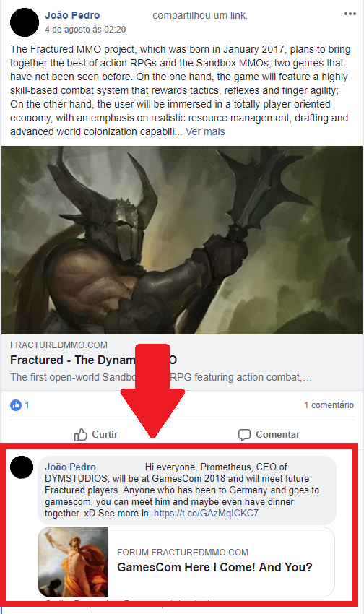The height and width of the screenshot is (614, 364).
Task: Open the Prometheus painting thumbnail
Action: click(x=73, y=562)
